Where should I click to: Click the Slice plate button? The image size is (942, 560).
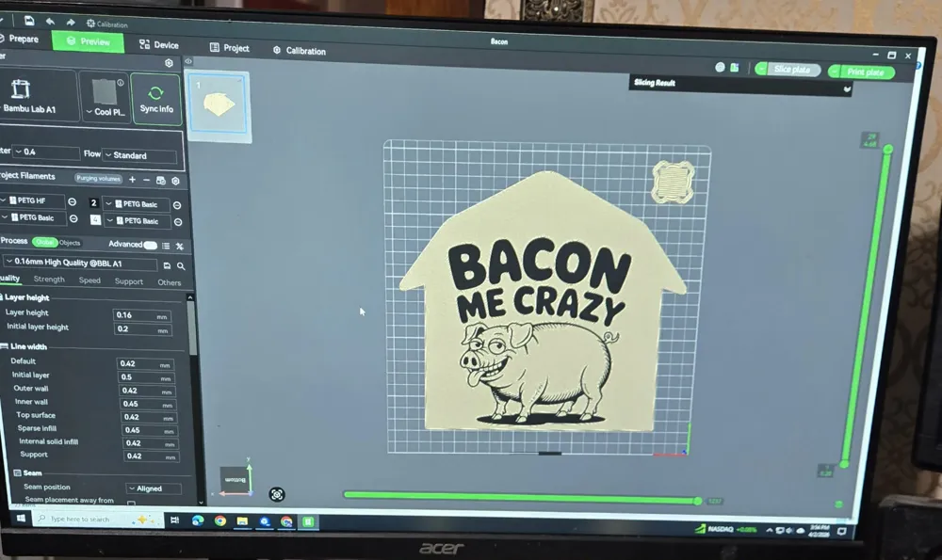point(788,69)
